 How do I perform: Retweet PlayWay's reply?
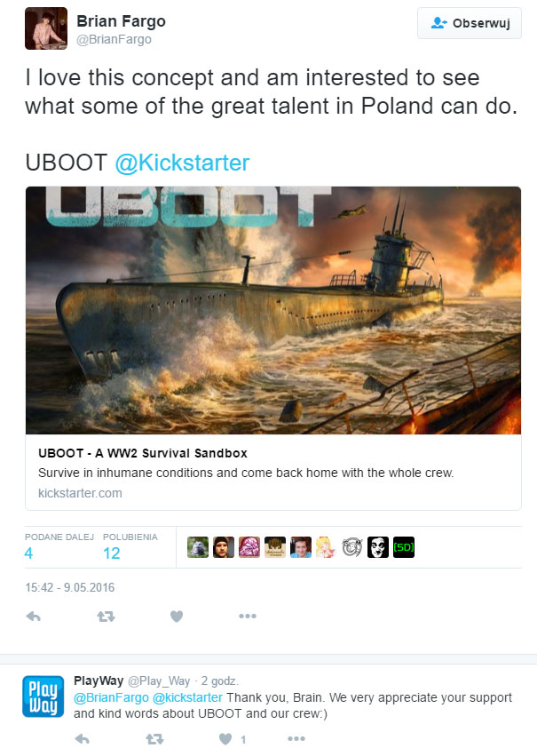(x=154, y=738)
